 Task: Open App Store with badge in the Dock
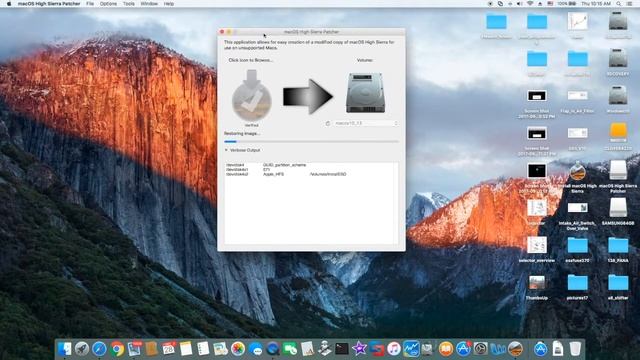pyautogui.click(x=463, y=349)
